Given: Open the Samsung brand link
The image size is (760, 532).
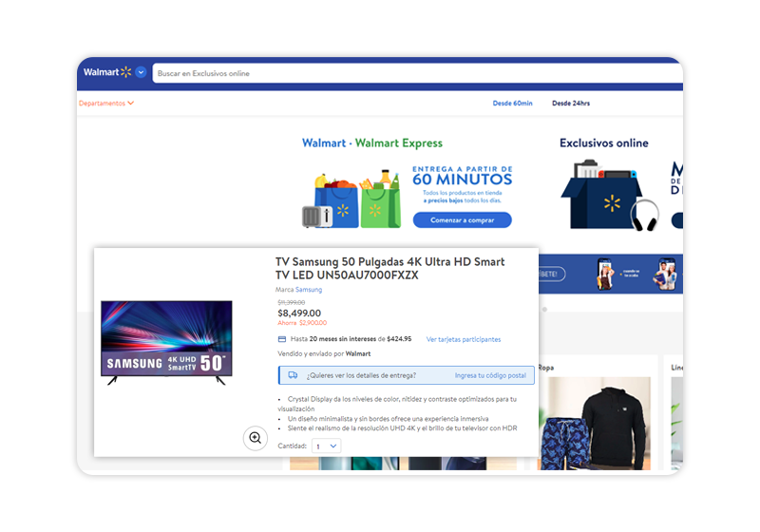Looking at the screenshot, I should click(x=309, y=289).
